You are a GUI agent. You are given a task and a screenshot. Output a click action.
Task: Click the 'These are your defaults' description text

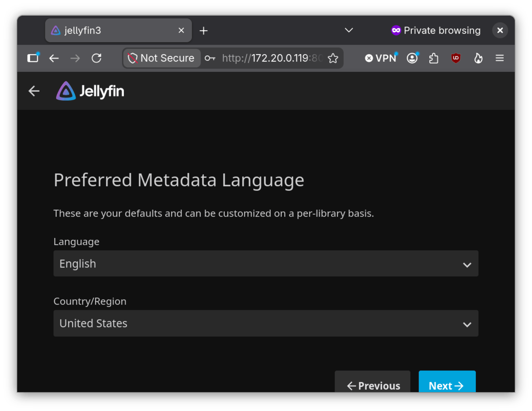click(x=214, y=213)
